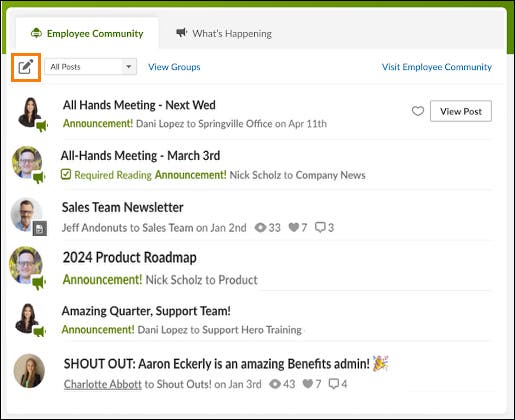The width and height of the screenshot is (515, 420).
Task: Click the megaphone icon in What's Happening tab
Action: coord(182,33)
